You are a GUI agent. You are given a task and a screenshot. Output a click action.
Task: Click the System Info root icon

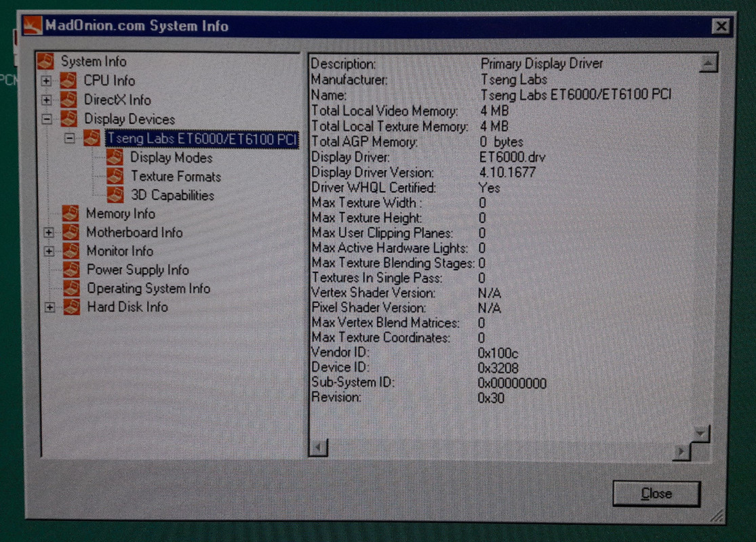[x=45, y=61]
